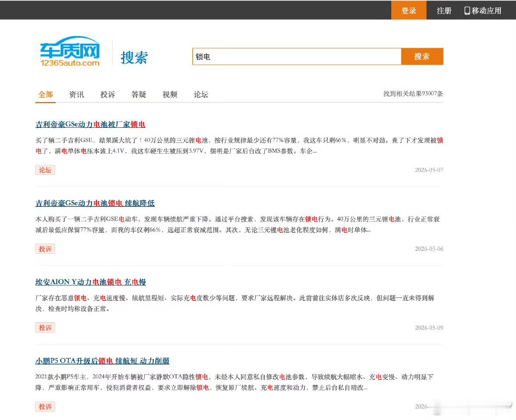The image size is (516, 420).
Task: Focus the search box containing 锁电
Action: (297, 56)
